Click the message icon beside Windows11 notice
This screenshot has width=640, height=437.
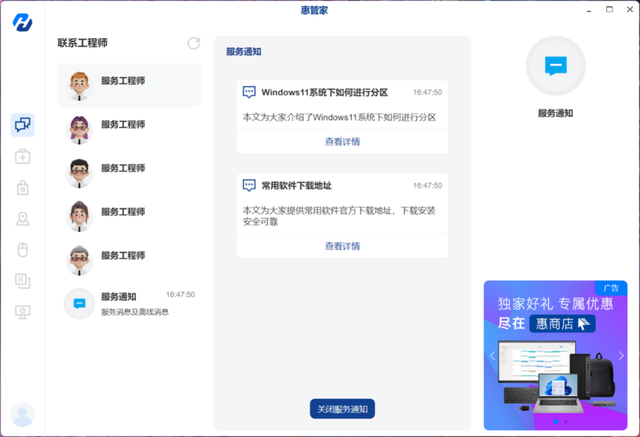(x=249, y=92)
